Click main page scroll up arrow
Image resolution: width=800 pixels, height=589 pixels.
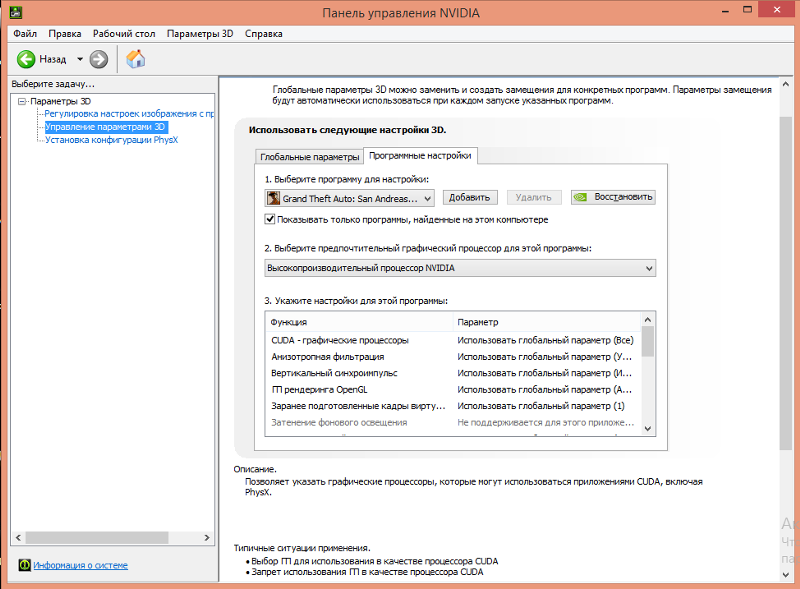pos(786,84)
